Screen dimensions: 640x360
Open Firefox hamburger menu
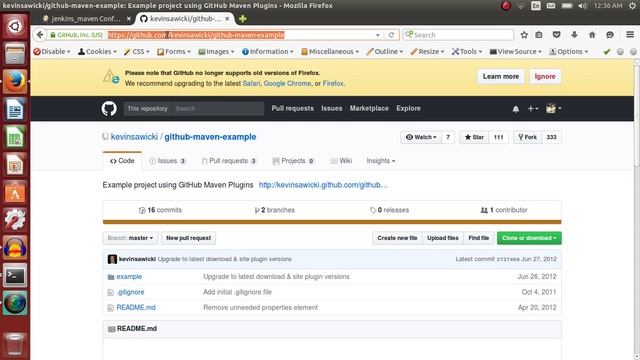click(630, 35)
